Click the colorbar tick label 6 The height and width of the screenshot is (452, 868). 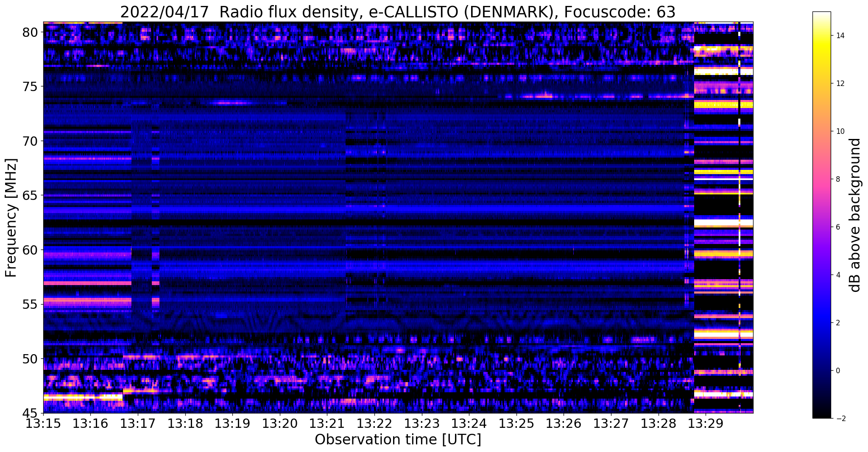click(837, 227)
